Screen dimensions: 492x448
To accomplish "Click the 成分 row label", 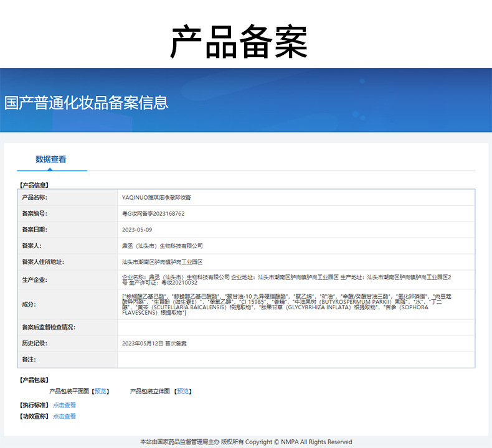I will [29, 304].
